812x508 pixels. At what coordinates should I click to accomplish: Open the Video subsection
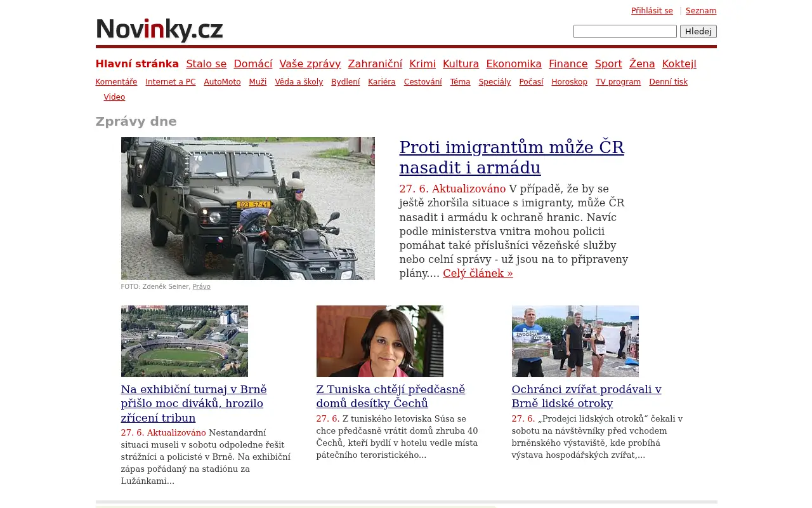(x=115, y=97)
